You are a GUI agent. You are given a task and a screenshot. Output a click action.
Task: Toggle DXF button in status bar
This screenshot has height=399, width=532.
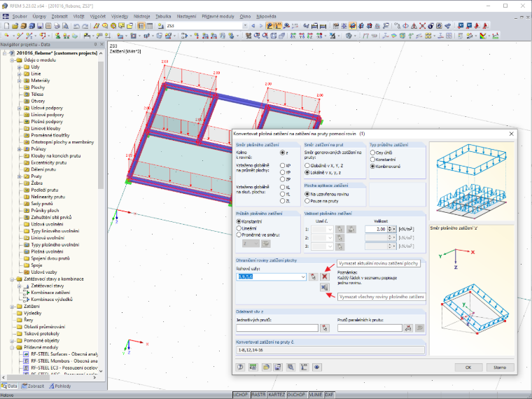coord(329,395)
